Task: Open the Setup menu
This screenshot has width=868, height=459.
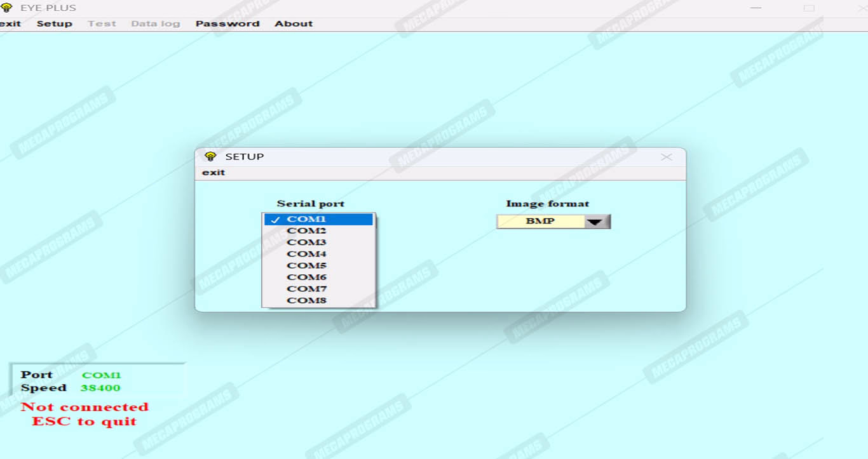Action: click(54, 23)
